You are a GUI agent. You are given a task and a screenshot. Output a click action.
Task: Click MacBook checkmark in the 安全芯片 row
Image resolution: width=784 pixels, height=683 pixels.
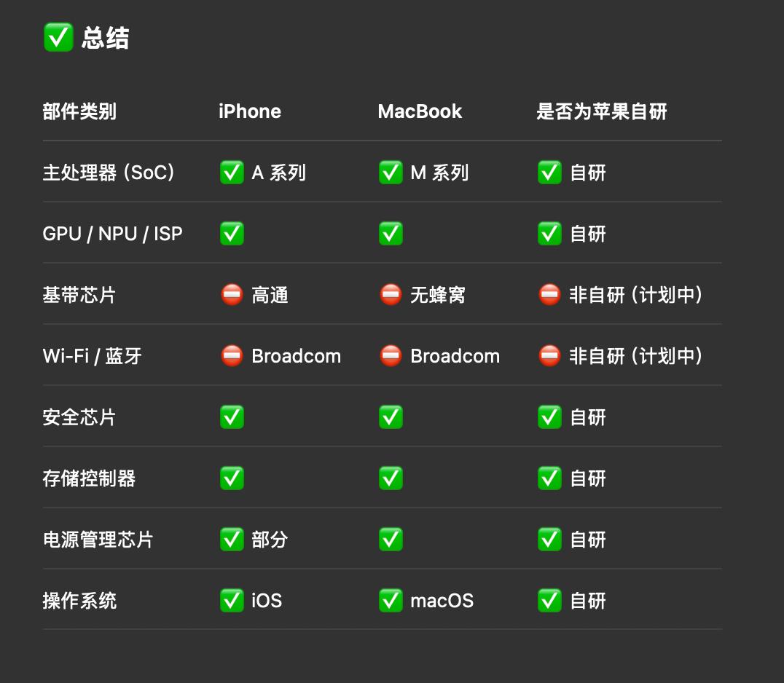coord(391,417)
